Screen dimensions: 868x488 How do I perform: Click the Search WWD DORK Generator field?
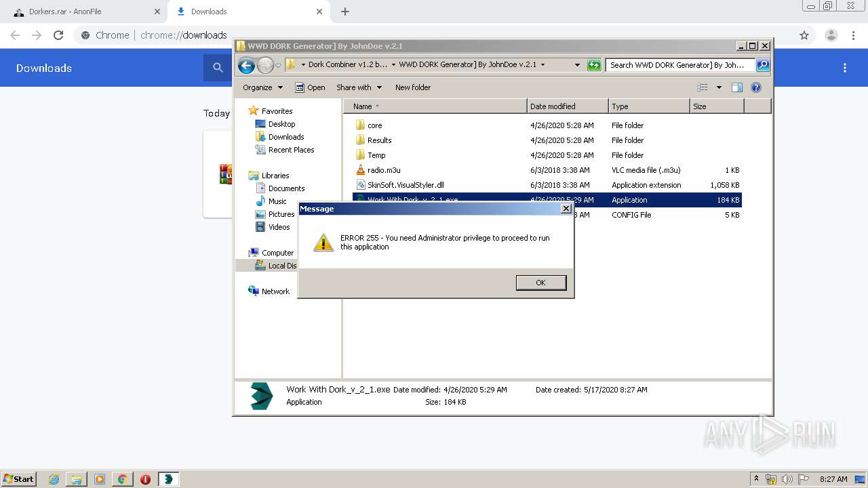pos(680,65)
